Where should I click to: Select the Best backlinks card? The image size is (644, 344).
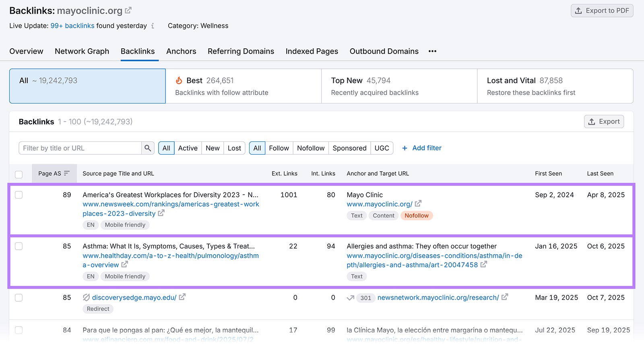tap(243, 86)
